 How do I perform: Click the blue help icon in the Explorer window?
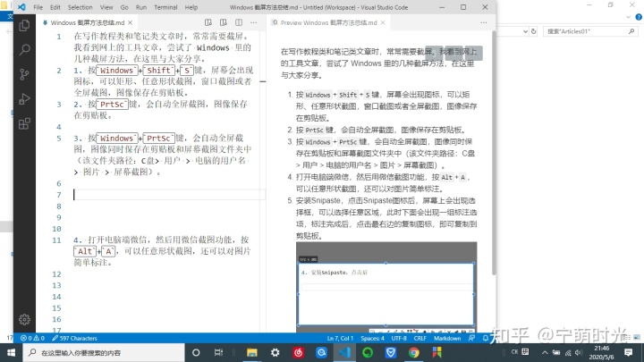(x=639, y=17)
